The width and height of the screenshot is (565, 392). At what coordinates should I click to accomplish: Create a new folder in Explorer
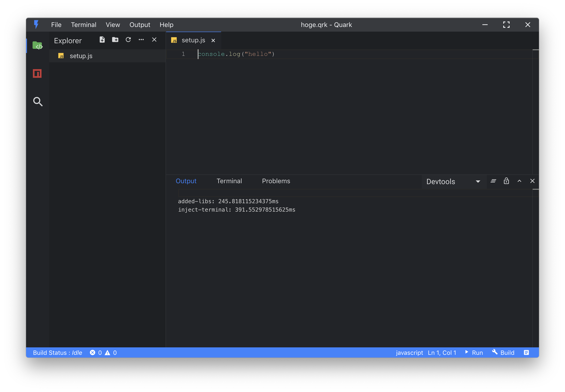click(x=115, y=40)
